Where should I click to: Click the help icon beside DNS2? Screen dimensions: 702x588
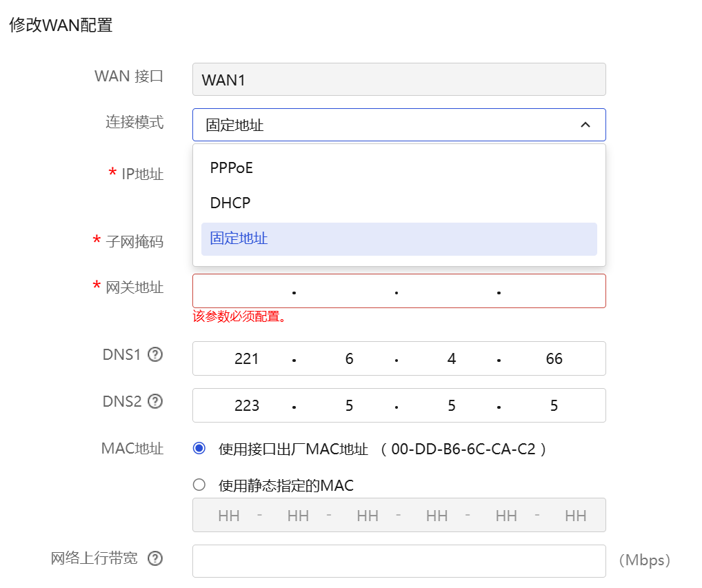(x=155, y=401)
